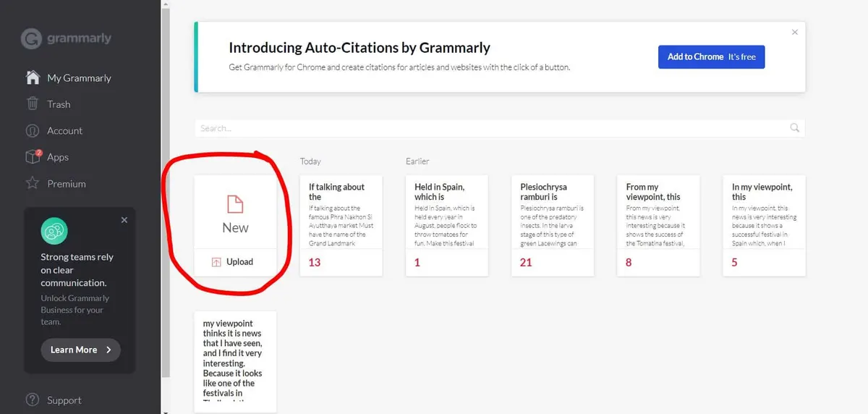
Task: Click the Upload button
Action: [x=235, y=262]
